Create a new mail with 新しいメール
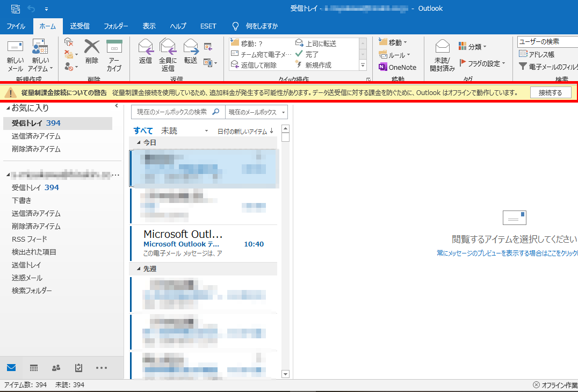 [15, 56]
